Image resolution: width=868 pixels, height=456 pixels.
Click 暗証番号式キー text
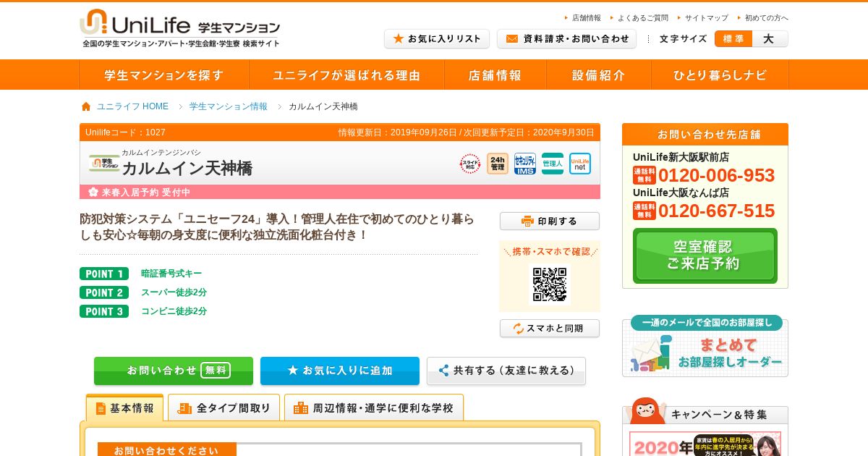coord(171,274)
